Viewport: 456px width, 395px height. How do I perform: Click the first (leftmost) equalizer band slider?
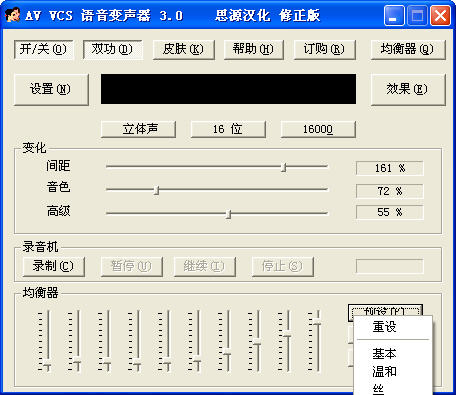pyautogui.click(x=48, y=341)
